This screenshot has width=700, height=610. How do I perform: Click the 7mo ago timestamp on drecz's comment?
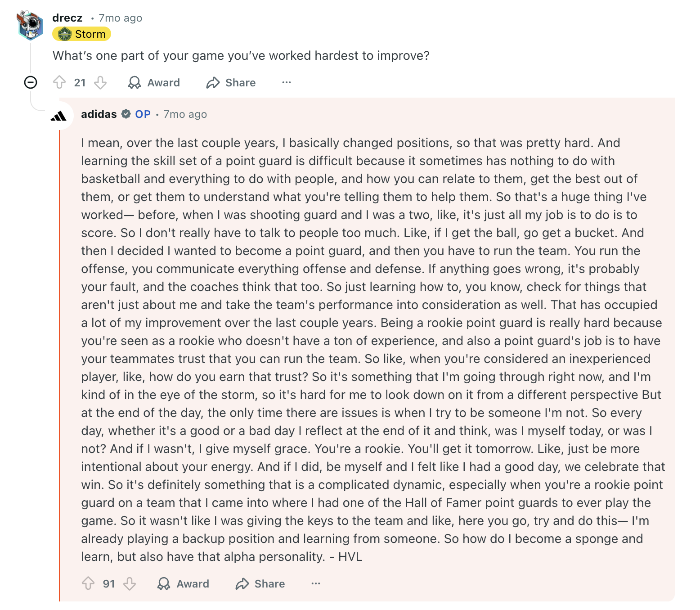120,18
